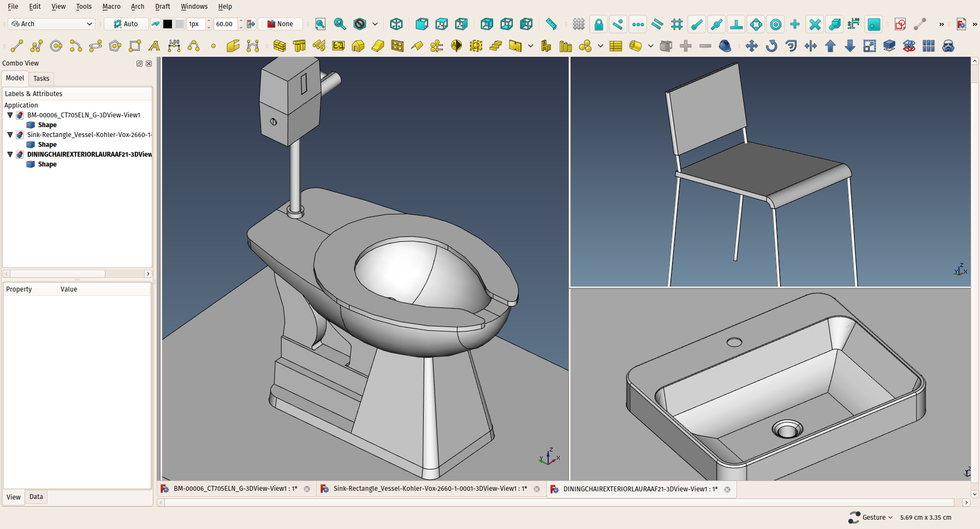Screen dimensions: 980x529
Task: Close the BM-00006_CT705ELN_G document tab
Action: click(307, 489)
